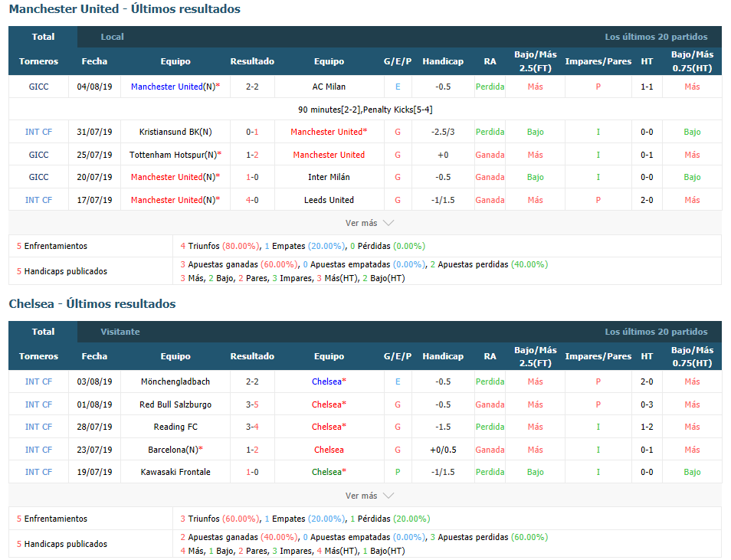Screen dimensions: 731x560
Task: Click Mönchengladbach team name
Action: pyautogui.click(x=175, y=382)
